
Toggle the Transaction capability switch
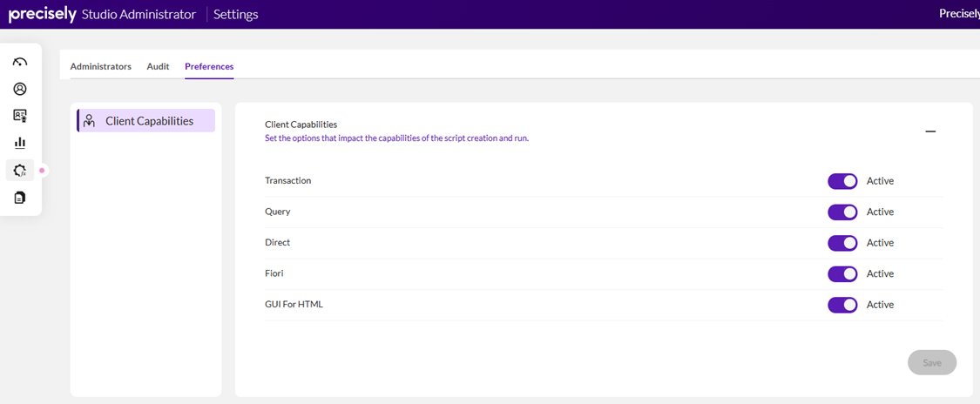842,181
